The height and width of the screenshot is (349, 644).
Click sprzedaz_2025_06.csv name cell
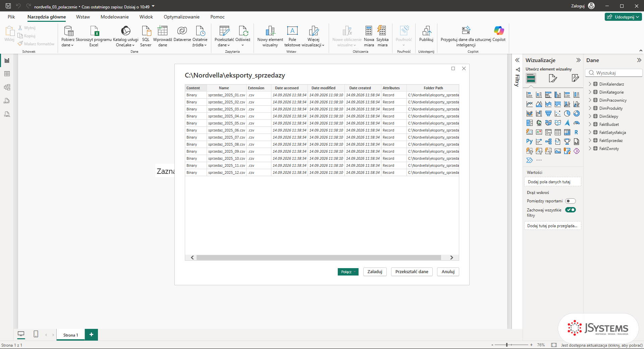(227, 130)
